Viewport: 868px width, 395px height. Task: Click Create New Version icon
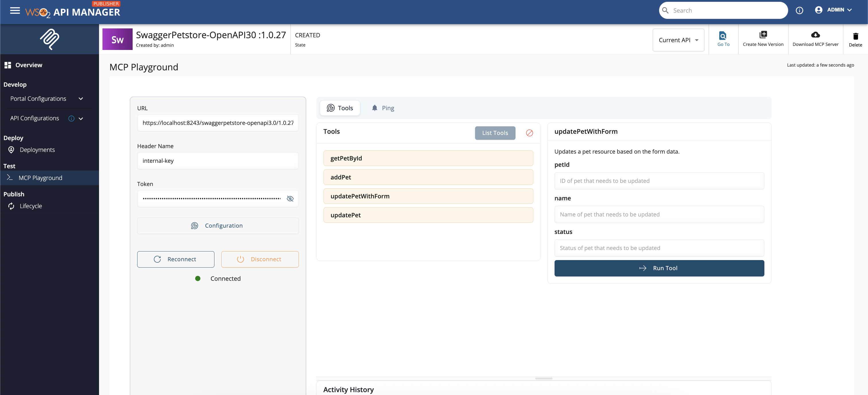point(763,35)
